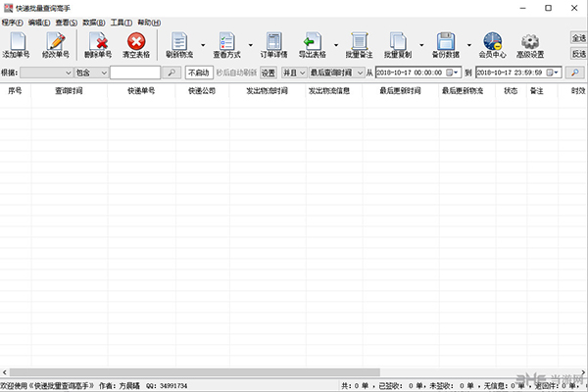This screenshot has height=392, width=588.
Task: Click the 已签收: 0 单 status entry
Action: pyautogui.click(x=401, y=385)
